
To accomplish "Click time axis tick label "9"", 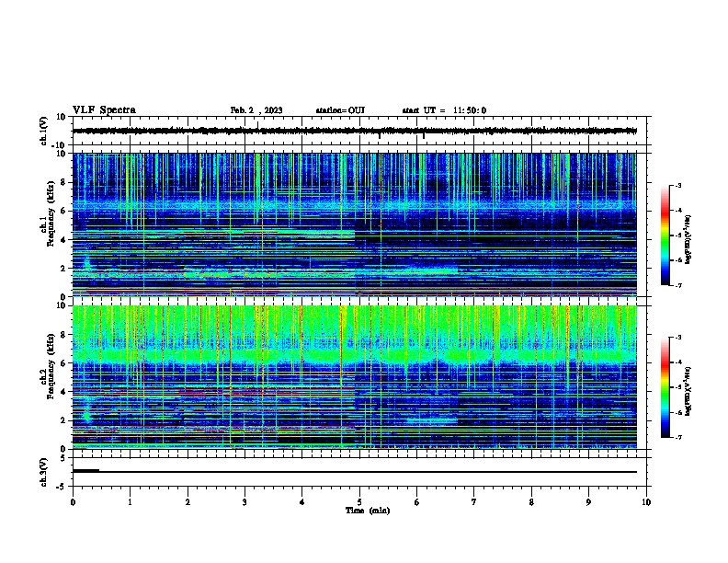I will point(588,502).
